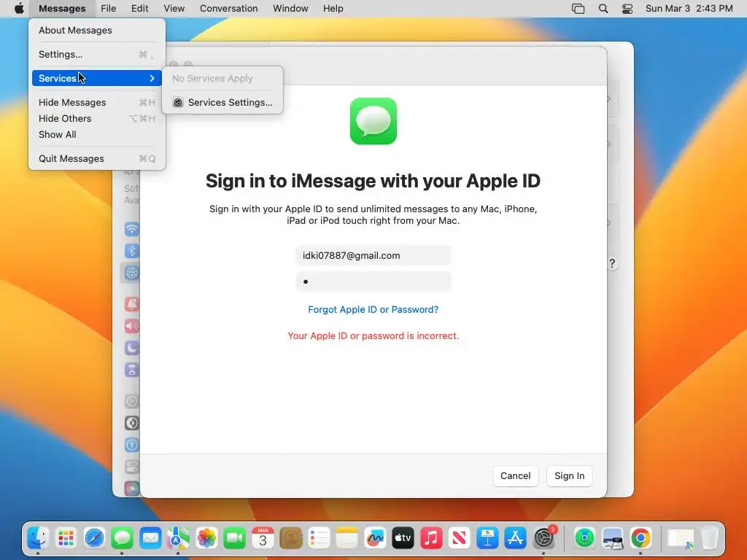
Task: Click Forgot Apple ID or Password link
Action: pyautogui.click(x=373, y=309)
